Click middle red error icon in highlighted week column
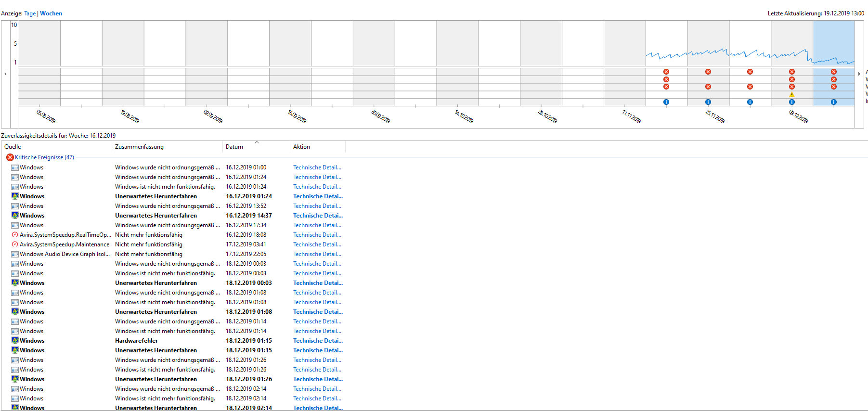Screen dimensions: 868x411 point(834,79)
